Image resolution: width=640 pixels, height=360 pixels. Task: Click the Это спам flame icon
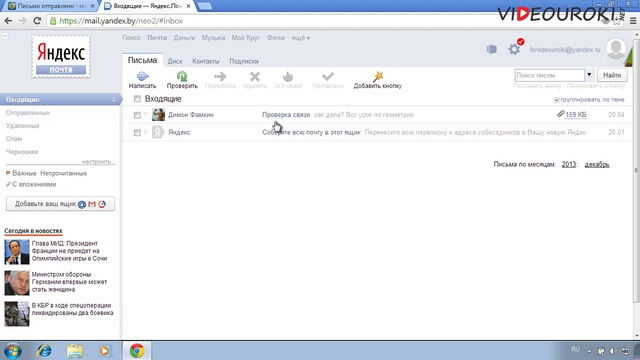click(288, 76)
